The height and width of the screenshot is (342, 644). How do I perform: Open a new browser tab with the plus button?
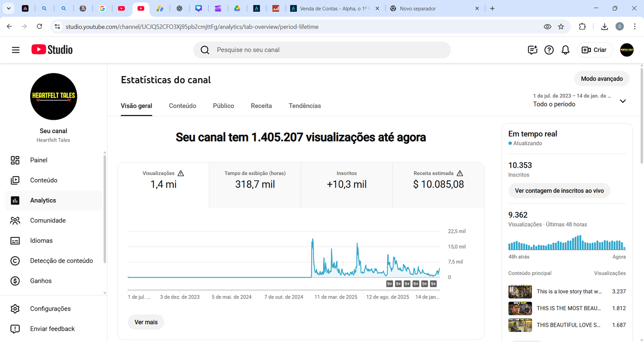492,8
